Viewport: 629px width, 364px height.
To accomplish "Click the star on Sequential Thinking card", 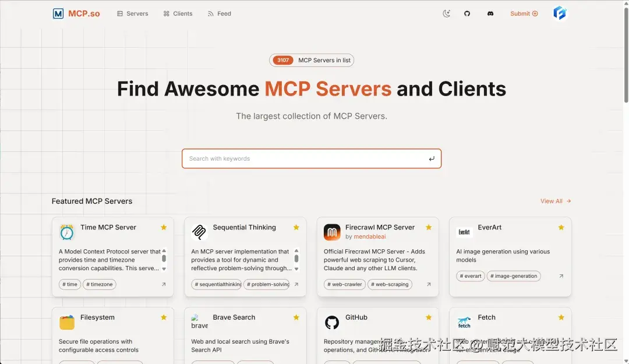I will pyautogui.click(x=296, y=228).
